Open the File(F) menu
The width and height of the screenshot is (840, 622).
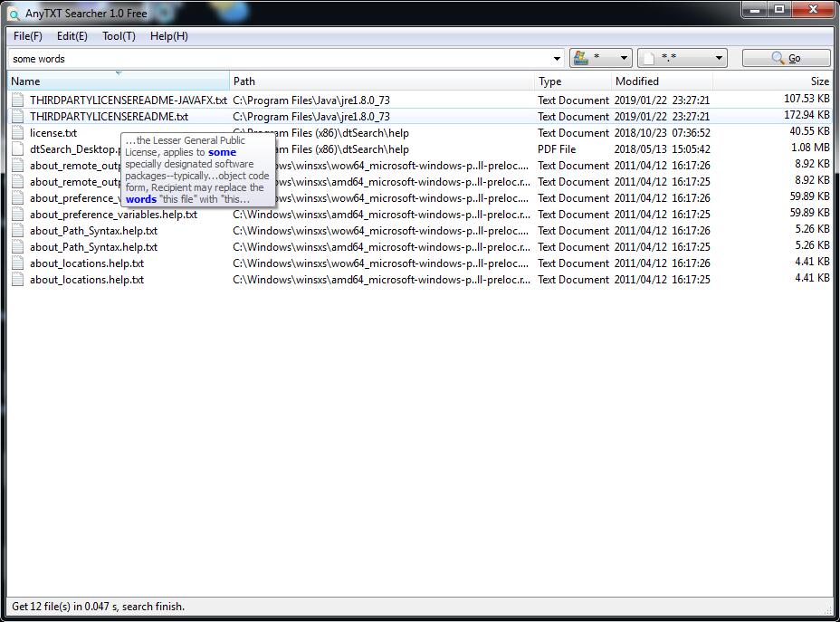tap(28, 36)
